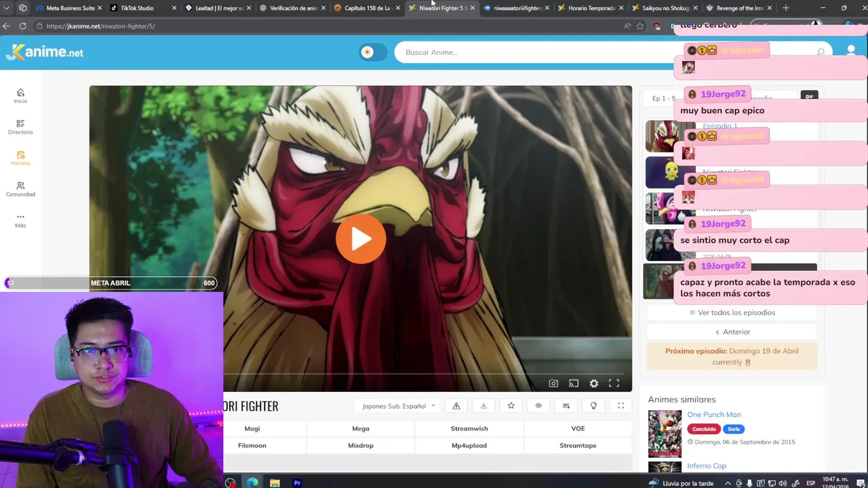Go to the JKAnime.net logo home
The height and width of the screenshot is (488, 868).
pos(45,52)
